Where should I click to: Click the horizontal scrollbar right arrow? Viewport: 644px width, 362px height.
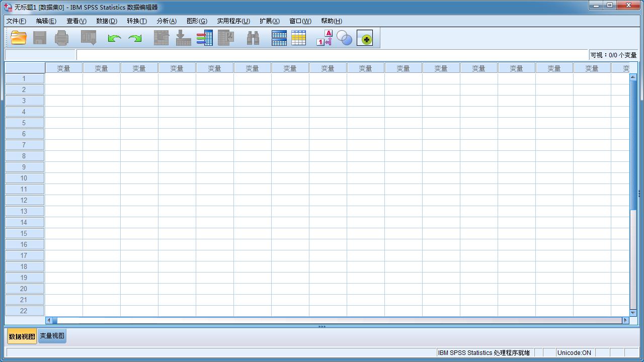(x=625, y=320)
